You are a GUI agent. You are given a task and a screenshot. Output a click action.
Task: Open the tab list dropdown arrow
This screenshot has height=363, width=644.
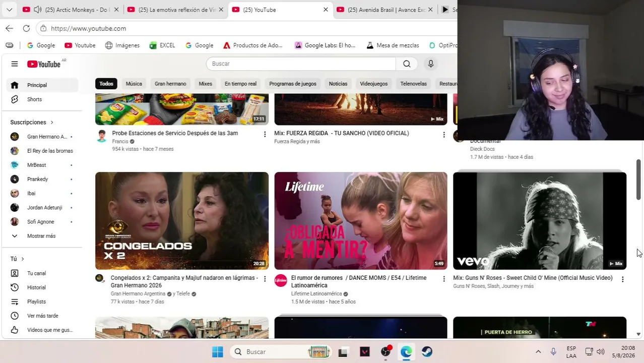click(x=9, y=10)
